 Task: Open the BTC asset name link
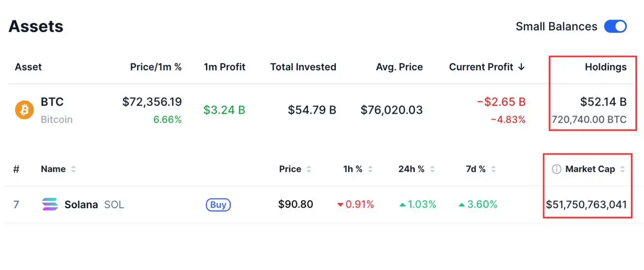52,102
